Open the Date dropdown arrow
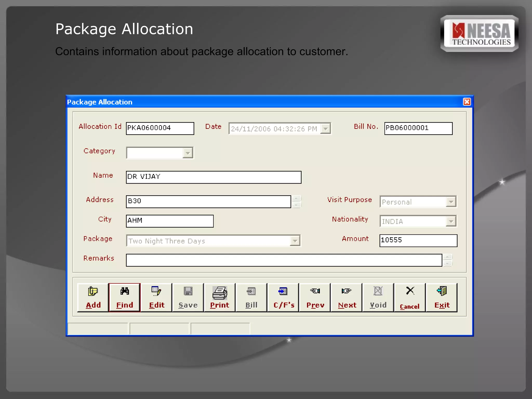532x399 pixels. (x=325, y=129)
